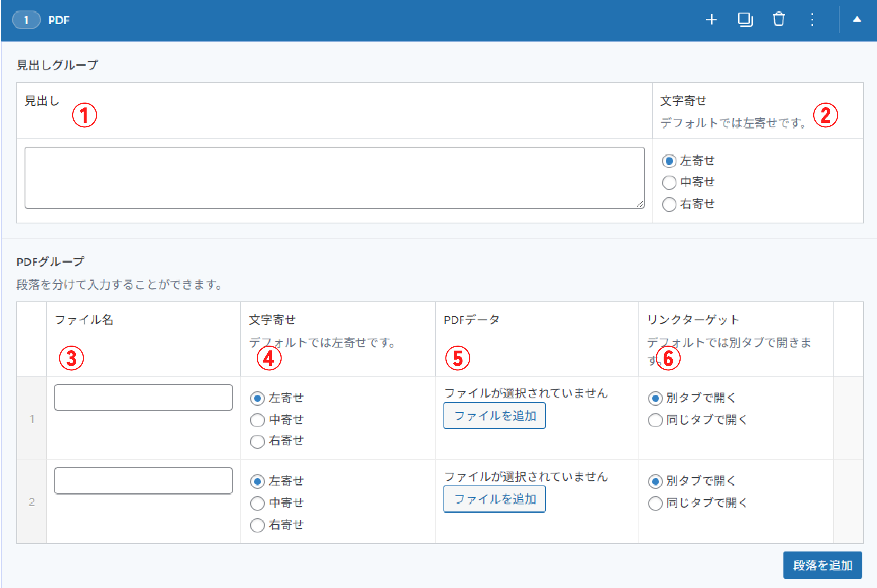Select 右寄せ in heading group alignment

pos(669,204)
